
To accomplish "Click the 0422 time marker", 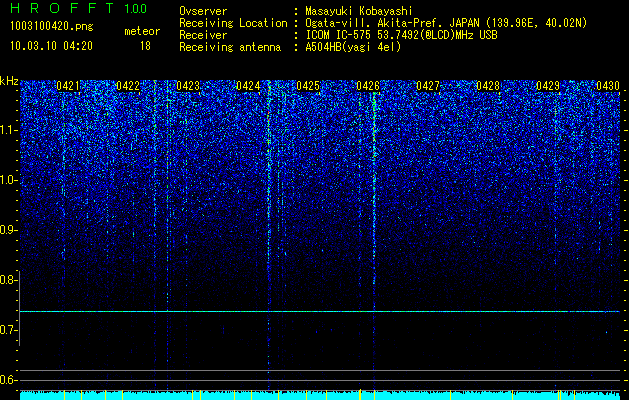I will point(128,85).
